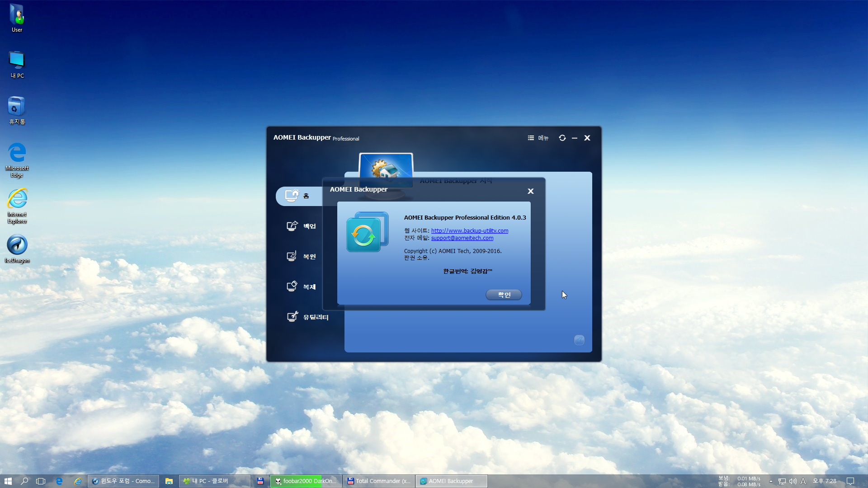Toggle Task View button on taskbar
Image resolution: width=868 pixels, height=488 pixels.
[41, 481]
